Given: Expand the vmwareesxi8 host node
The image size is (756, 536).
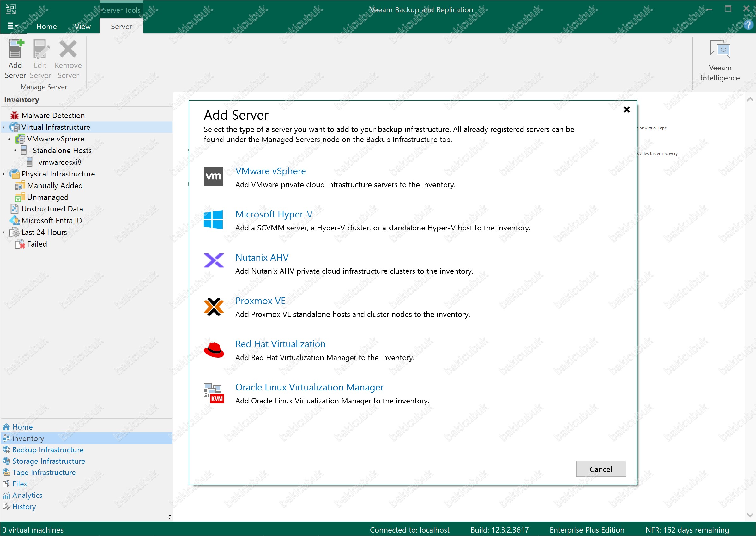Looking at the screenshot, I should pyautogui.click(x=21, y=162).
